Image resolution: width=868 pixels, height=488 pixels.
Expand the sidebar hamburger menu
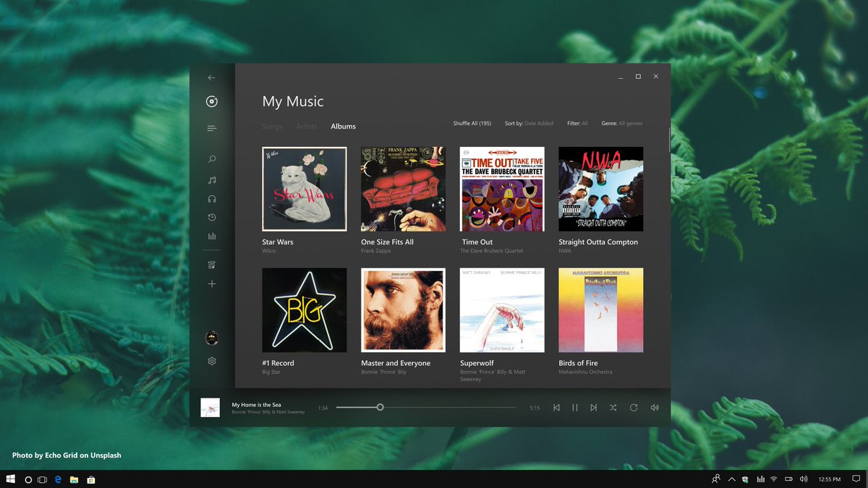[211, 128]
